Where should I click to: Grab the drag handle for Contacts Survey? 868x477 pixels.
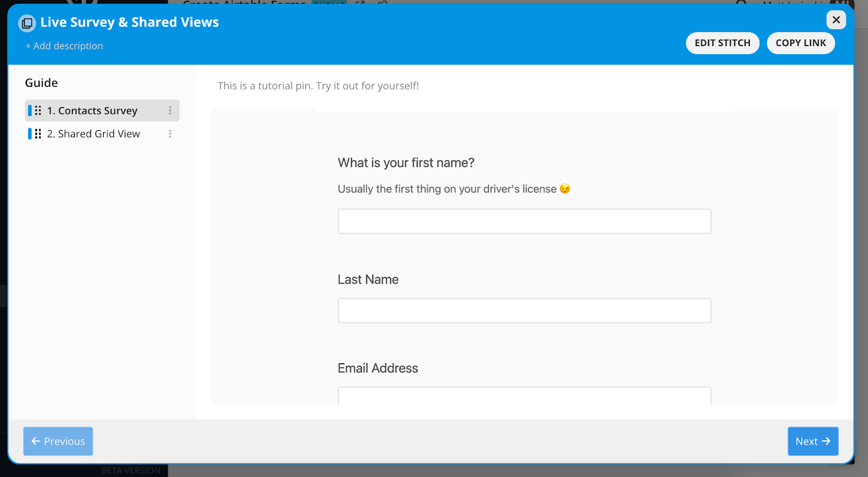point(38,111)
